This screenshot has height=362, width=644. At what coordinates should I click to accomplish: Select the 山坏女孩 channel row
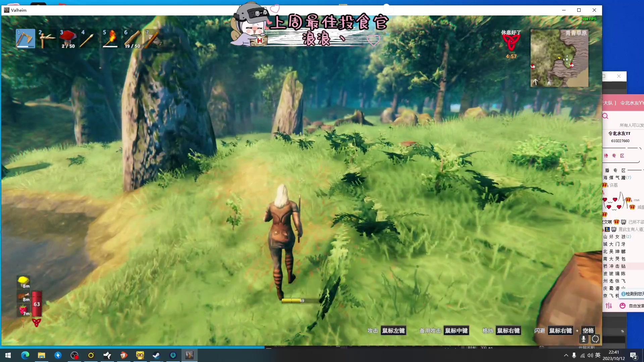tap(623, 237)
